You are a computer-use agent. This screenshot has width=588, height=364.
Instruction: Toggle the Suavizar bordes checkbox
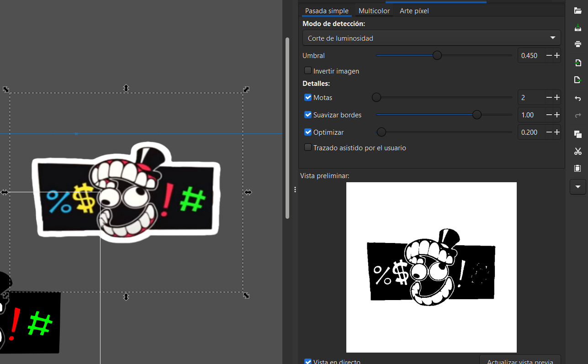[308, 115]
